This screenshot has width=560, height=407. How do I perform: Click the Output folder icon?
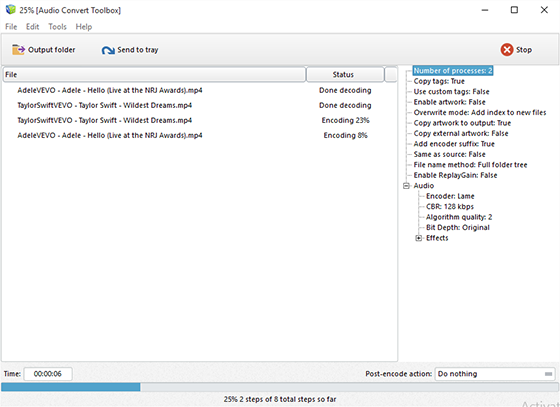18,50
